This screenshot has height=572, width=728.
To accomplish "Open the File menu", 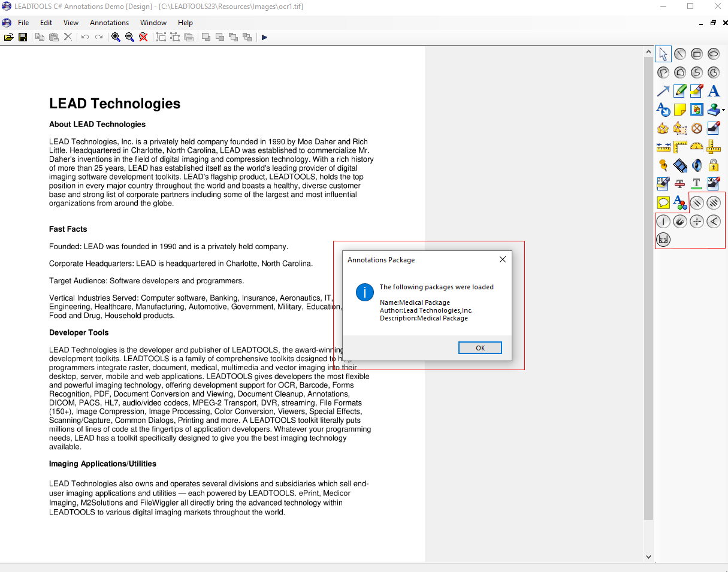I will click(23, 23).
